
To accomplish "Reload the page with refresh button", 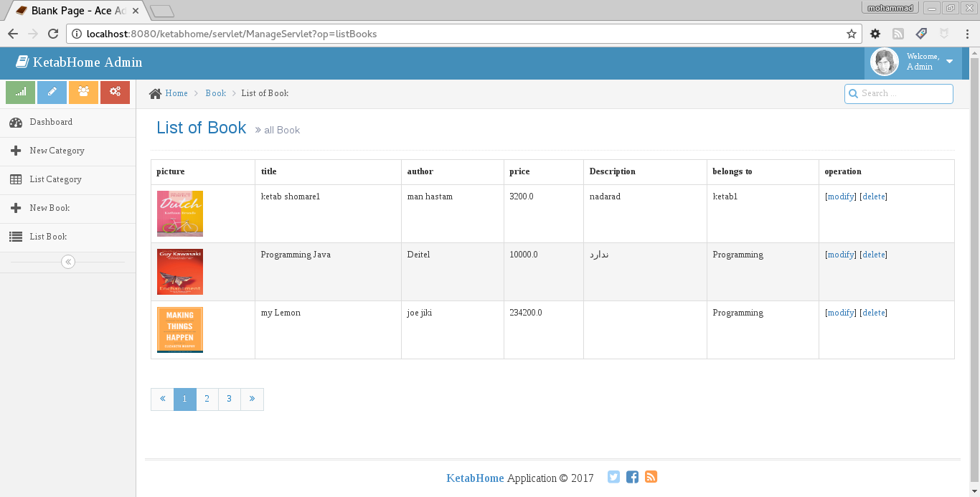I will pyautogui.click(x=53, y=34).
